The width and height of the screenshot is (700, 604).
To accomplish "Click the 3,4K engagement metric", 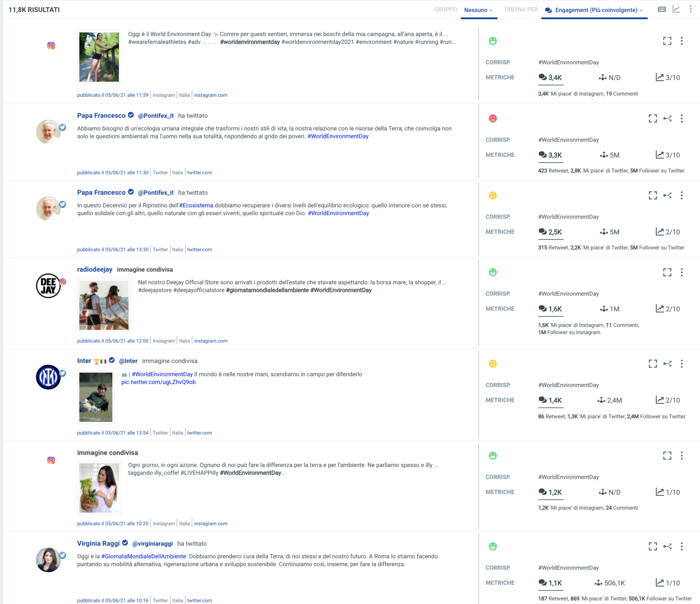I will [x=550, y=78].
